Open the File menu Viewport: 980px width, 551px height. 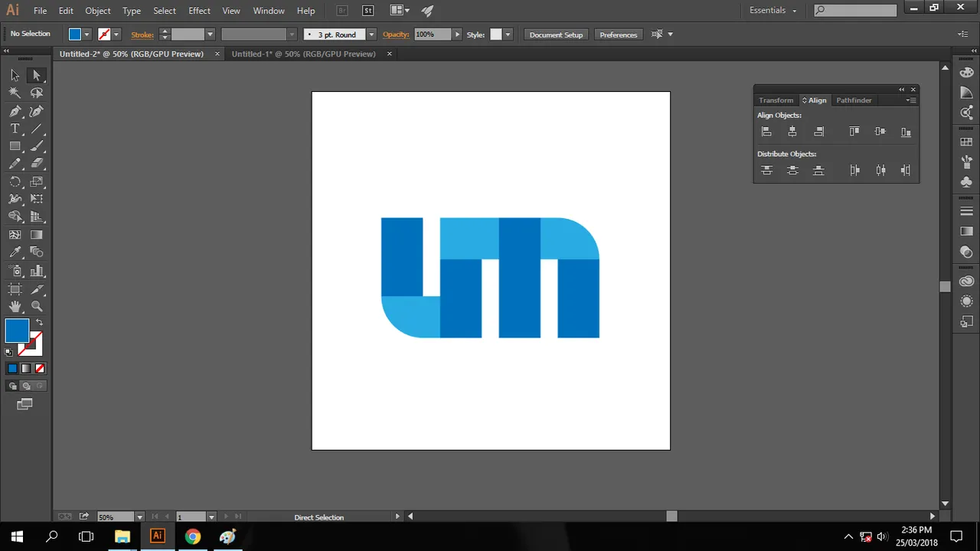[40, 11]
